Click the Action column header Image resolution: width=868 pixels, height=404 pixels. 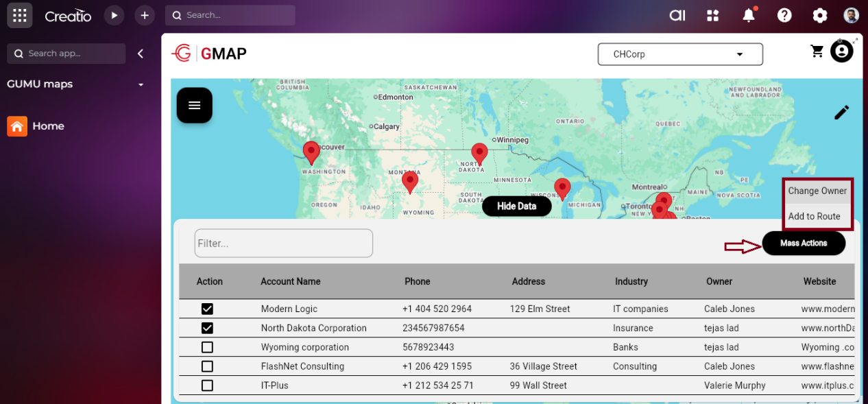point(210,281)
